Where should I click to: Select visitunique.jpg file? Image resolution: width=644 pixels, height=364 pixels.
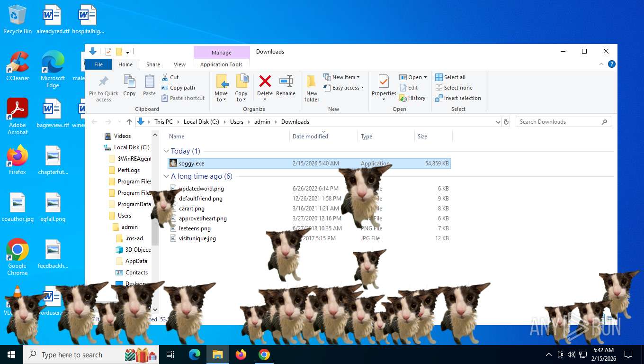tap(197, 238)
